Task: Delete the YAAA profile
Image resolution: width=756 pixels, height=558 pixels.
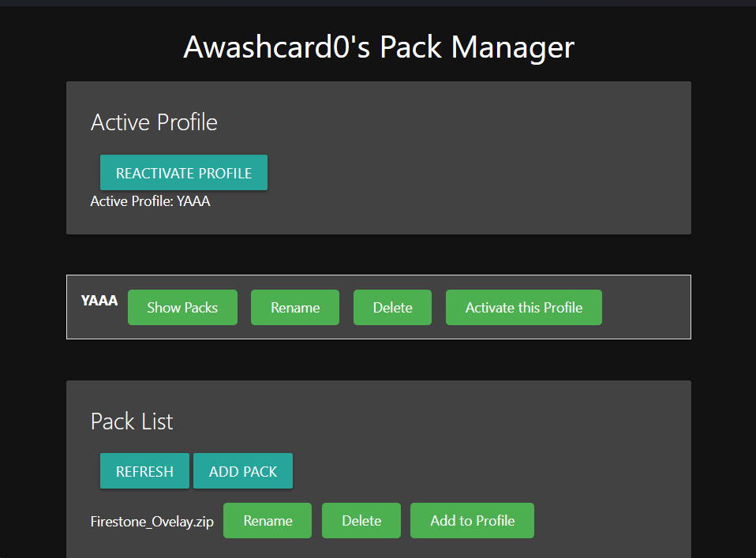Action: [x=392, y=308]
